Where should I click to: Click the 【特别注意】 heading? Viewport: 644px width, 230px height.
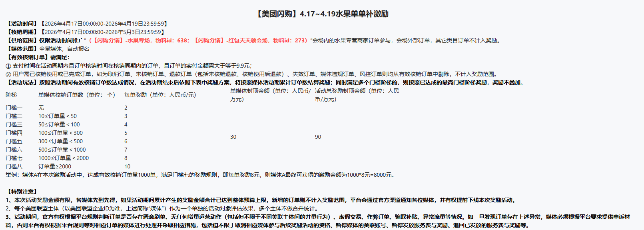pyautogui.click(x=22, y=192)
